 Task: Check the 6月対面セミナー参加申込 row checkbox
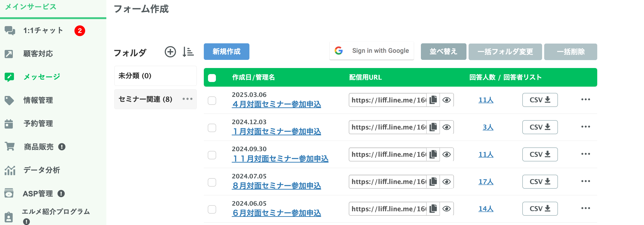tap(212, 209)
